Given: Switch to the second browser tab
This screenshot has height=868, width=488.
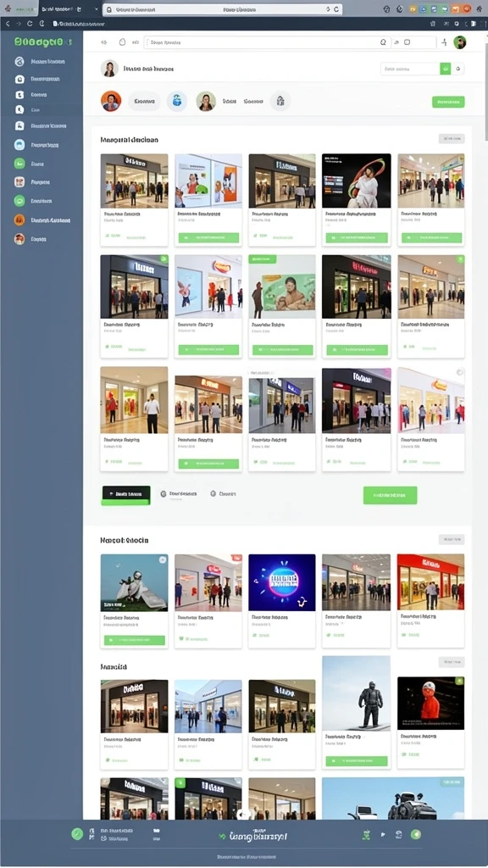Looking at the screenshot, I should coord(68,9).
